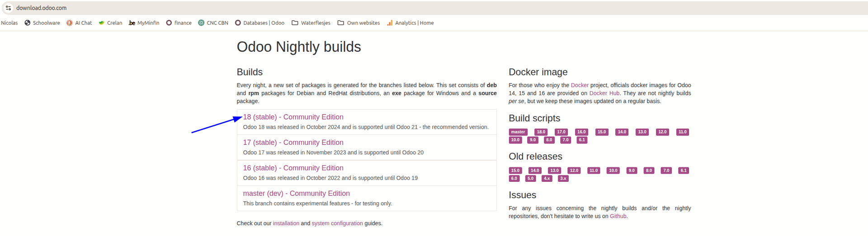The width and height of the screenshot is (868, 236).
Task: Click the 5.0 badge under Old releases
Action: pyautogui.click(x=530, y=178)
